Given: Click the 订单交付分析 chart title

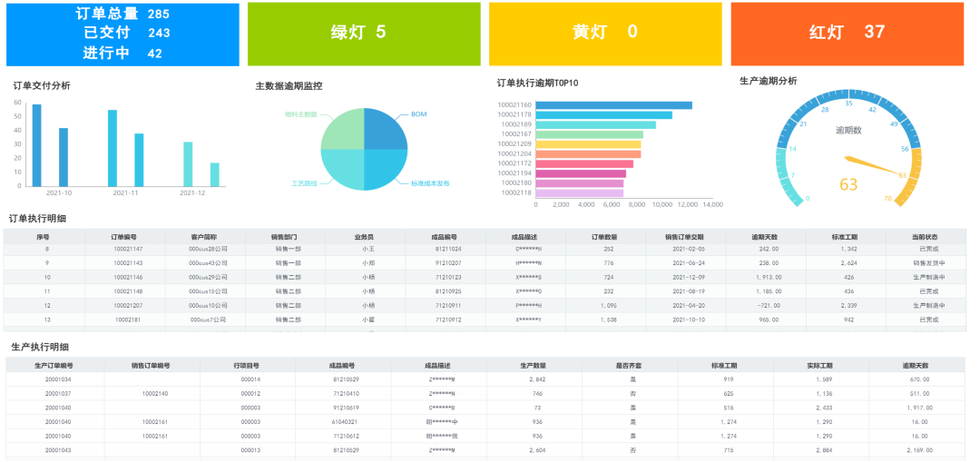Looking at the screenshot, I should click(41, 85).
